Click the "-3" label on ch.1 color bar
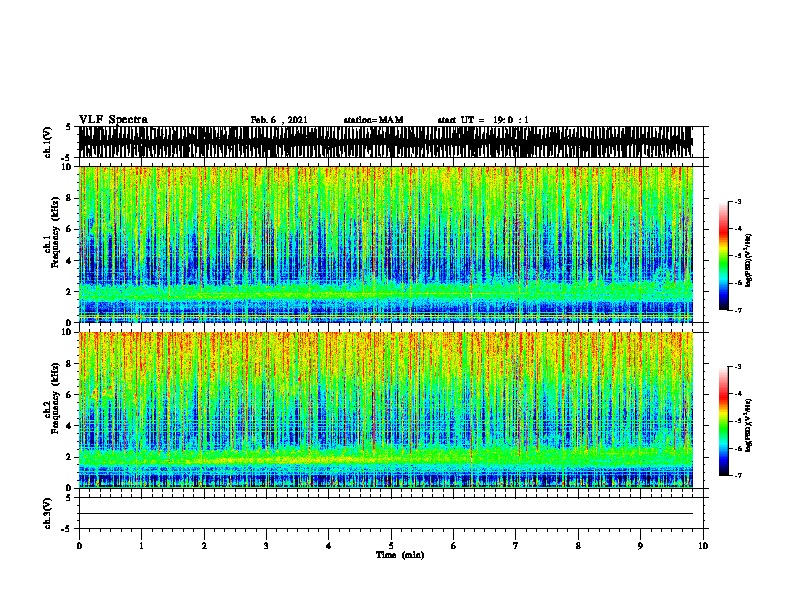Image resolution: width=792 pixels, height=612 pixels. point(737,202)
